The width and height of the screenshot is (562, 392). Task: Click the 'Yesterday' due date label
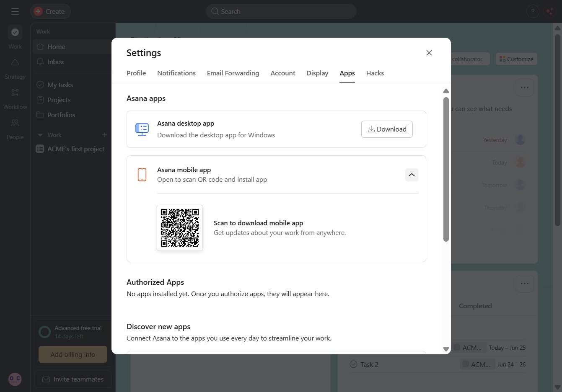point(495,140)
